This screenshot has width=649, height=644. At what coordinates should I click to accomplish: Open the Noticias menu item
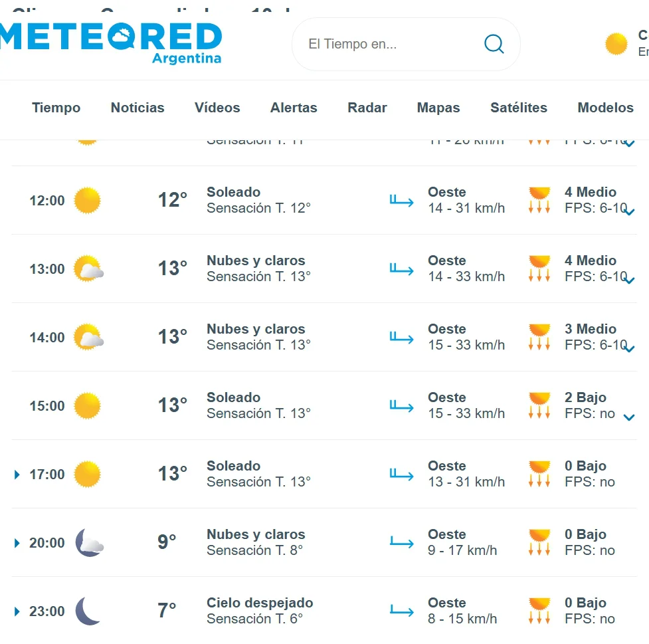coord(138,108)
